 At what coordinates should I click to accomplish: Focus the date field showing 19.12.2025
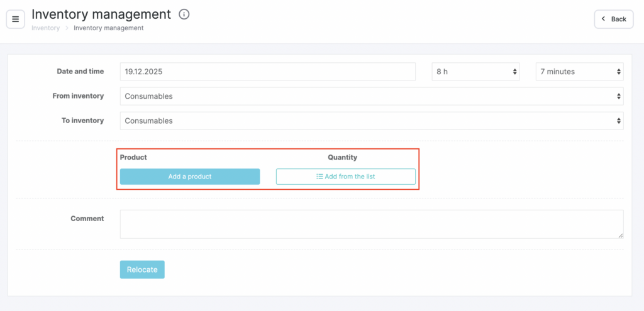coord(267,72)
